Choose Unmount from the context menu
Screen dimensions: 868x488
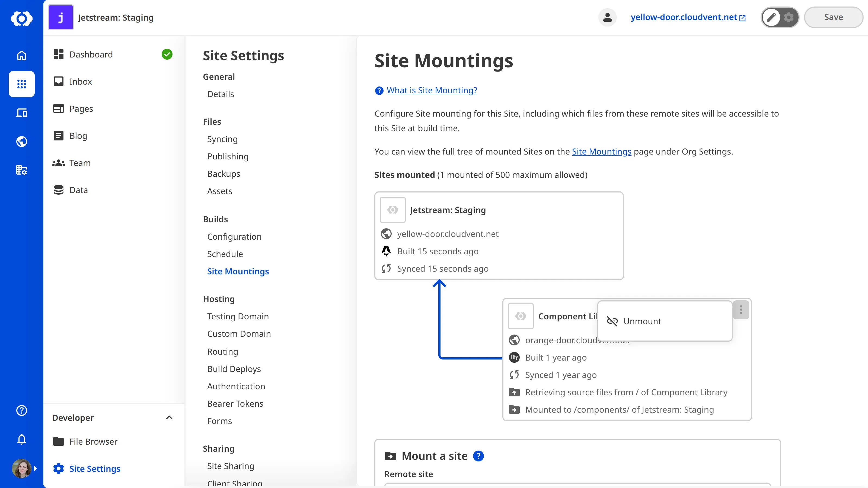coord(665,321)
